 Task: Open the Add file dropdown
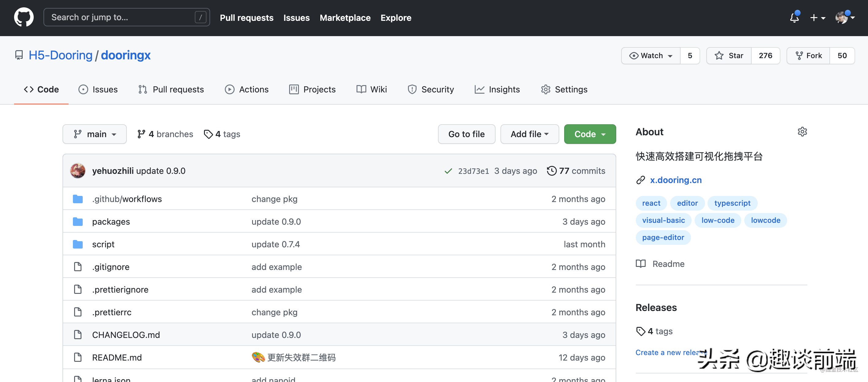529,134
